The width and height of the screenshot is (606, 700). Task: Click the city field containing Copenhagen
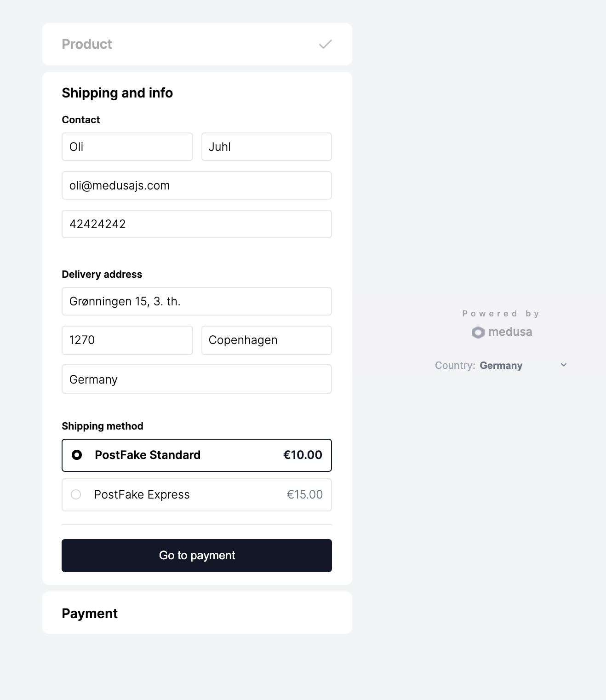click(x=267, y=340)
